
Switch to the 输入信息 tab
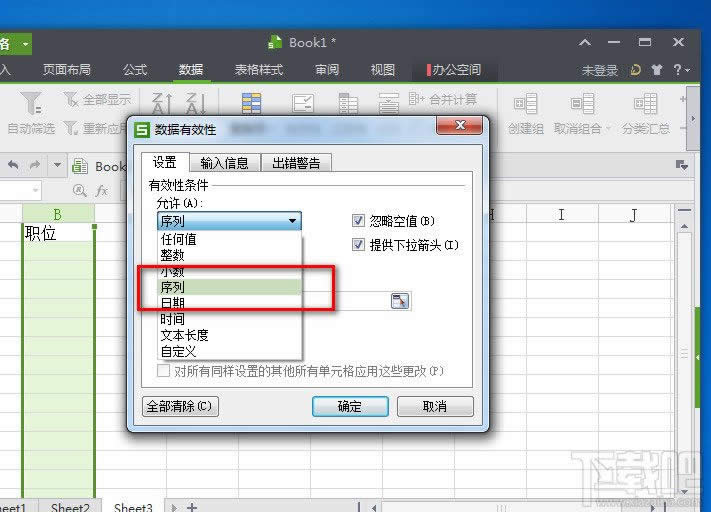224,163
